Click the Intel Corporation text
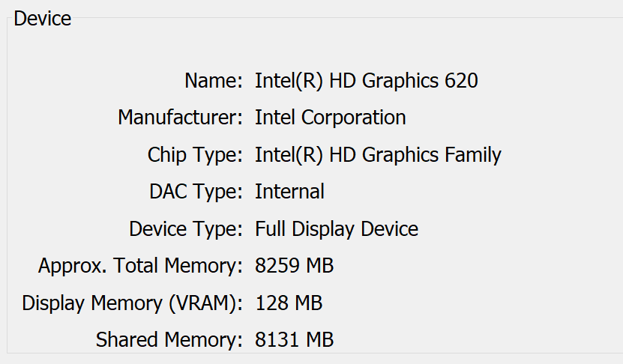Image resolution: width=623 pixels, height=364 pixels. coord(331,118)
